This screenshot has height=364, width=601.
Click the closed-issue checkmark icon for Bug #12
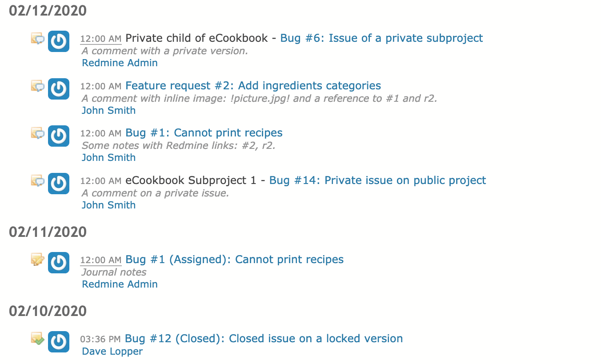tap(37, 339)
